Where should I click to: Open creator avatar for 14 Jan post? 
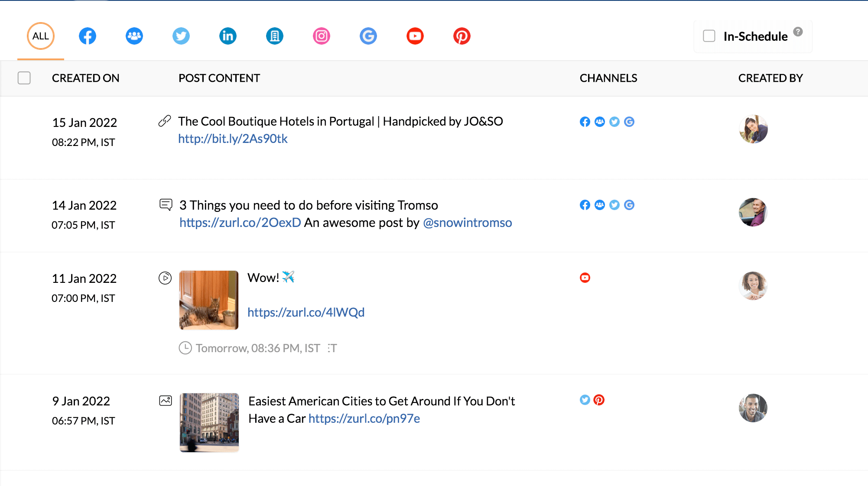(x=753, y=212)
